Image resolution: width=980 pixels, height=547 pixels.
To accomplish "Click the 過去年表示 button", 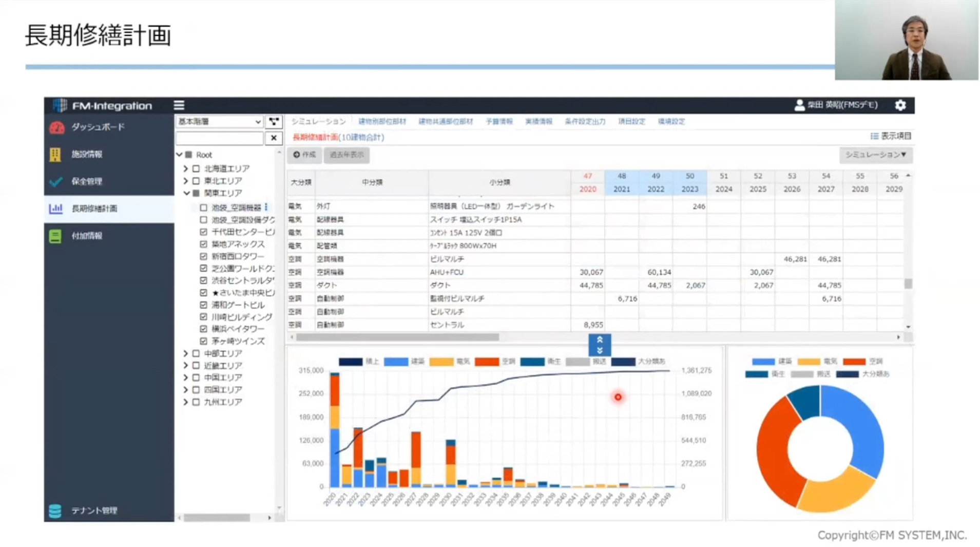I will (347, 155).
